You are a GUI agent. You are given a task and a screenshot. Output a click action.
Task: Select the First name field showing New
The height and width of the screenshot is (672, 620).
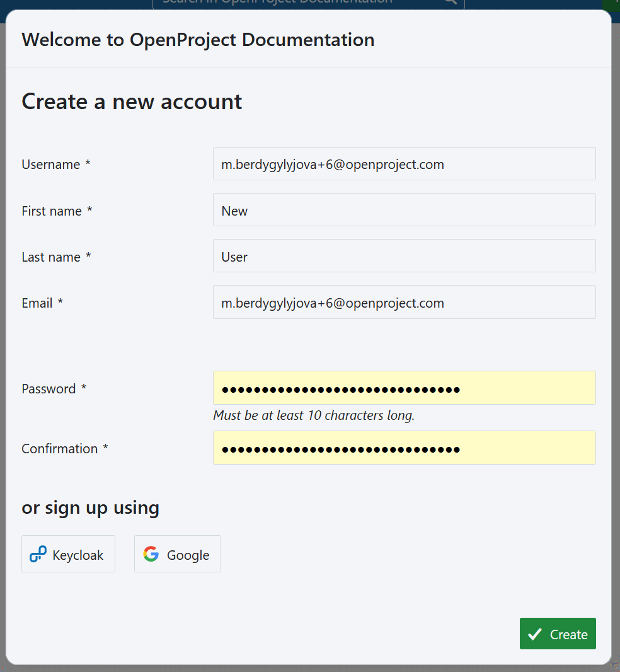click(404, 209)
